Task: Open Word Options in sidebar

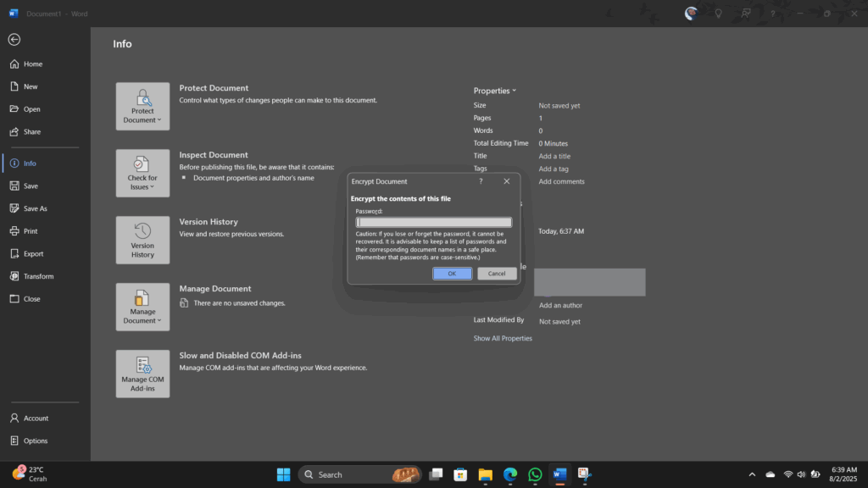Action: 36,441
